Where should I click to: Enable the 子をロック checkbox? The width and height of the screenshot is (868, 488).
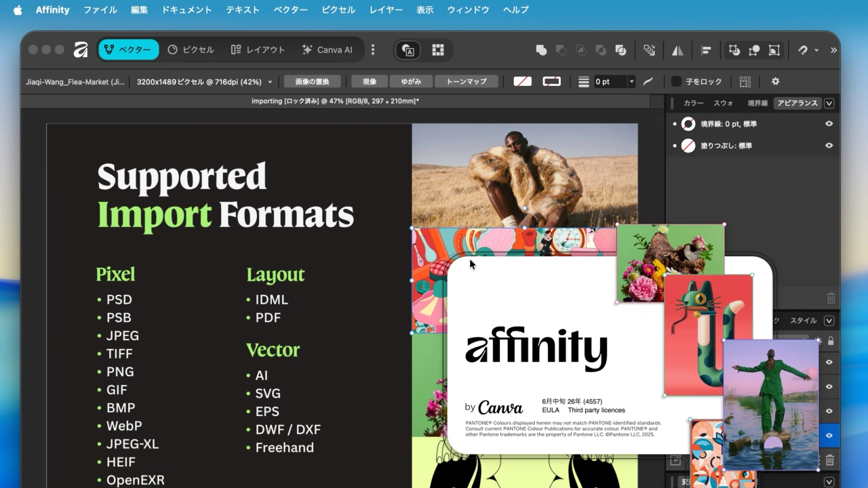tap(676, 81)
